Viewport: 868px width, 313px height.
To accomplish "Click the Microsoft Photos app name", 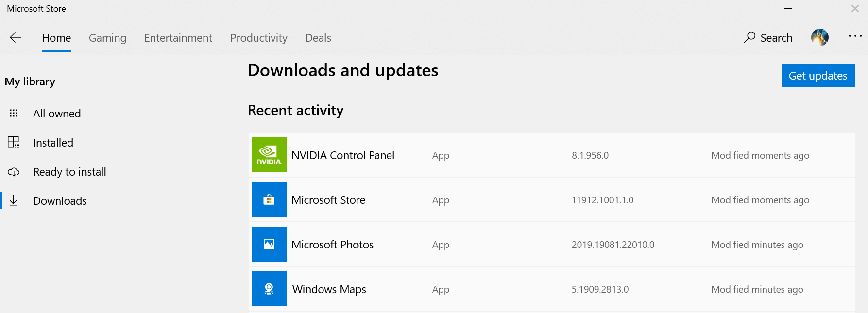I will (x=333, y=245).
